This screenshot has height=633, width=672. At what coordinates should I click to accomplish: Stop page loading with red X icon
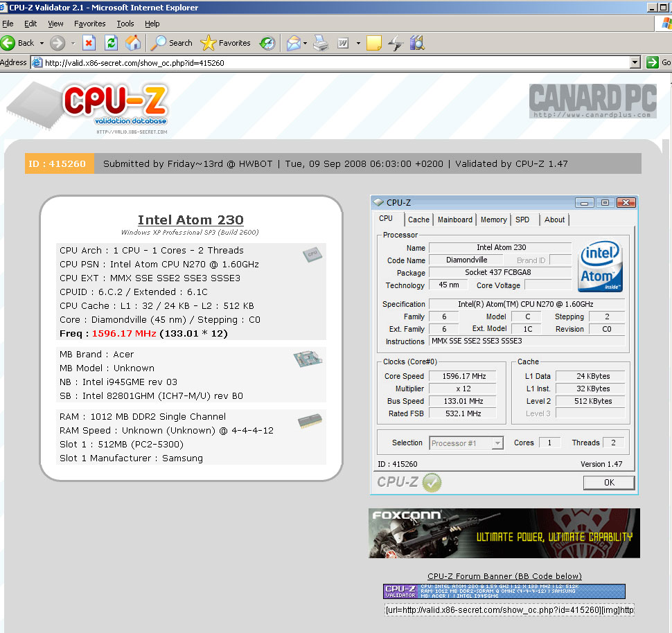[x=89, y=43]
